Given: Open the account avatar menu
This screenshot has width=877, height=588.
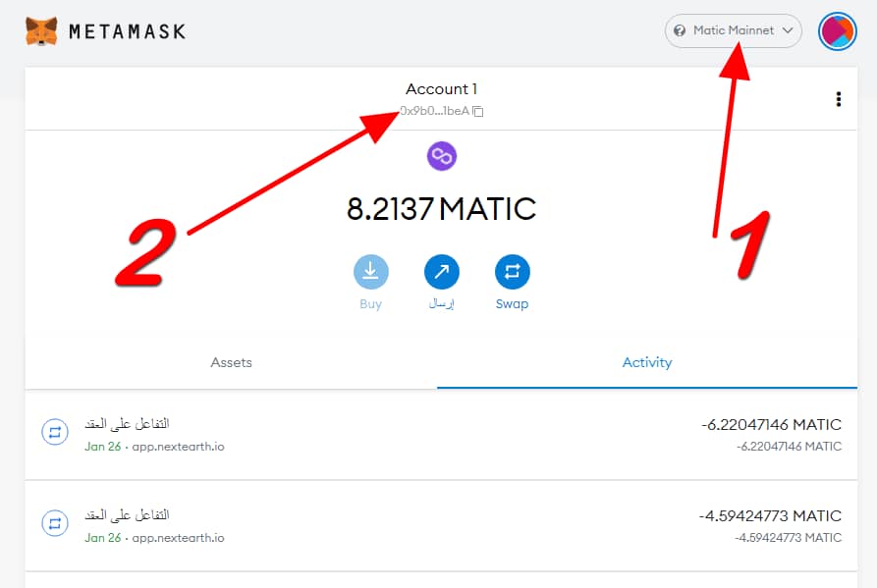Looking at the screenshot, I should 838,31.
